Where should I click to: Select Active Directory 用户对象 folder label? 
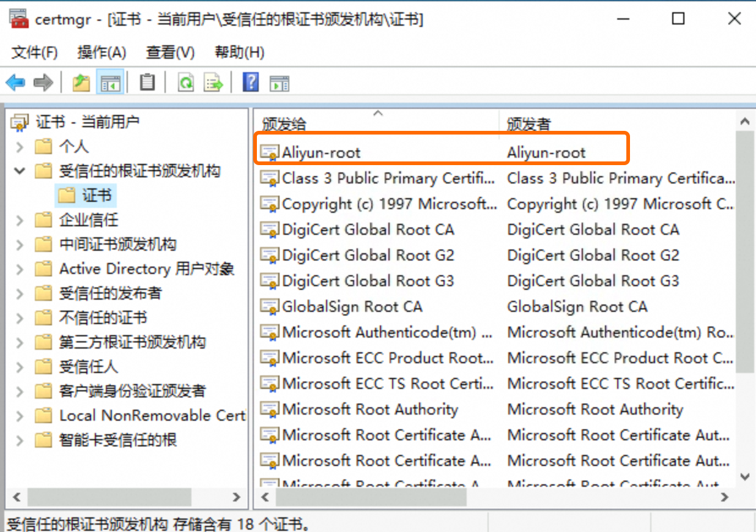point(147,269)
